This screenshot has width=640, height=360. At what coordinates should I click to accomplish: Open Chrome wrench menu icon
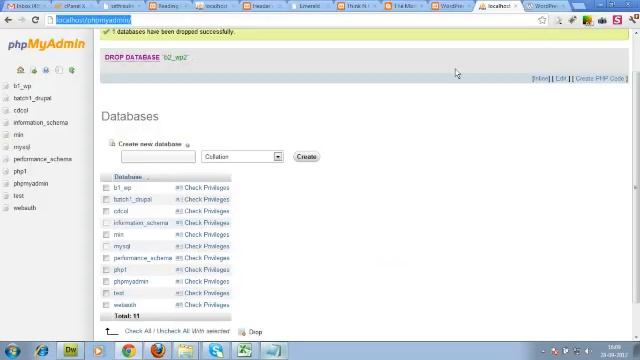(x=633, y=20)
